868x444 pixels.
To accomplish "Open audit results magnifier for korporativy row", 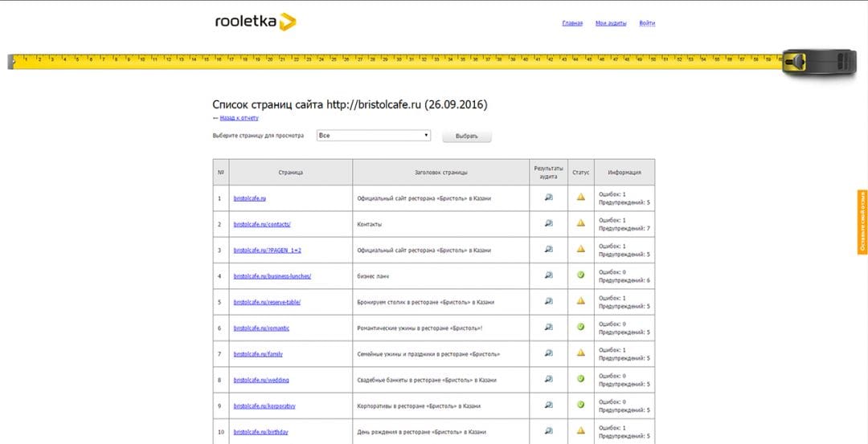I will pos(549,405).
